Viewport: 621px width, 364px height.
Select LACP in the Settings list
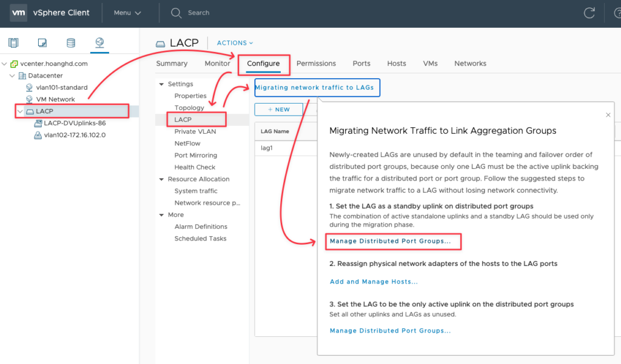pyautogui.click(x=183, y=119)
